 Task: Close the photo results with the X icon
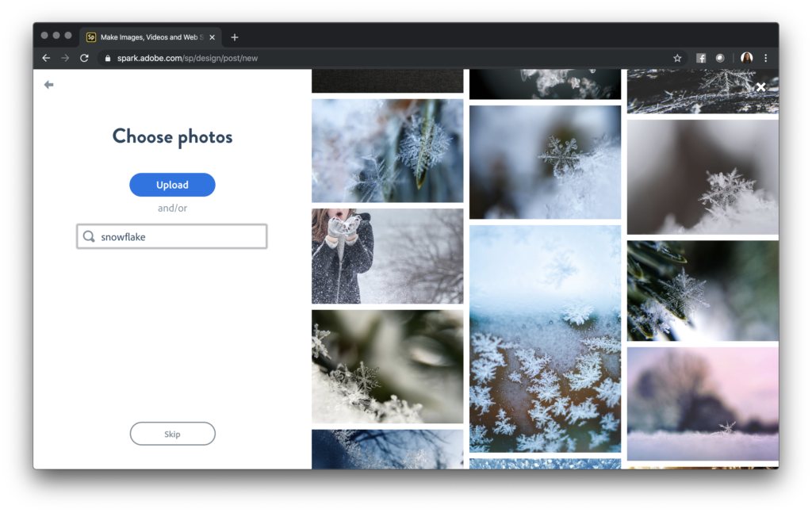(760, 87)
